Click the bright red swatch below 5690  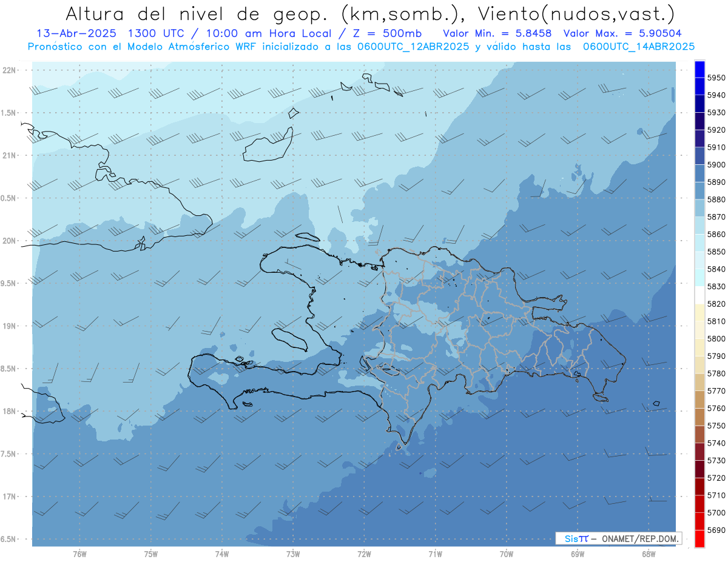coord(699,538)
